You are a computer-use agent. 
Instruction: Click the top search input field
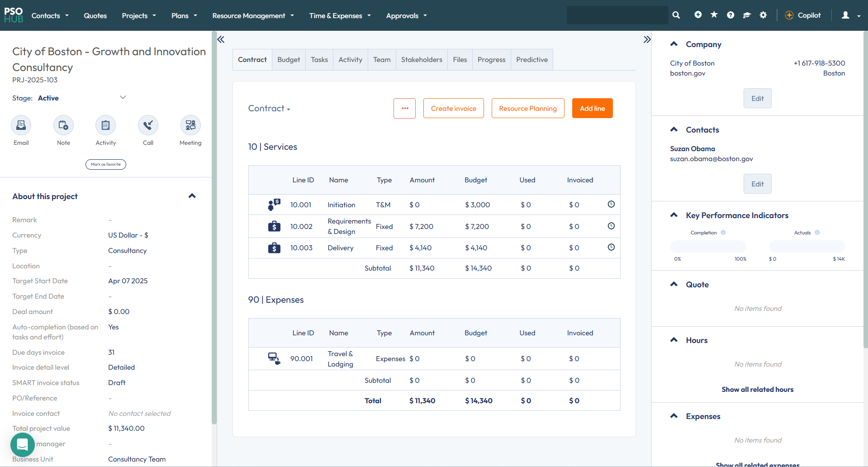click(x=617, y=15)
